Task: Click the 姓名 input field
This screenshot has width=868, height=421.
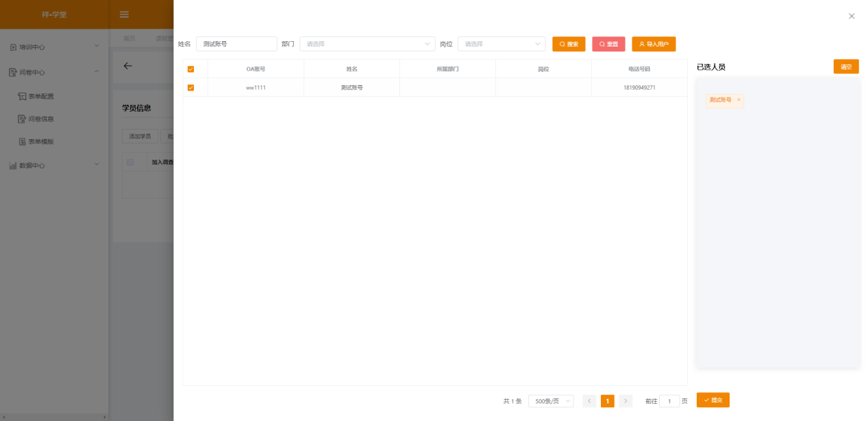Action: 236,44
